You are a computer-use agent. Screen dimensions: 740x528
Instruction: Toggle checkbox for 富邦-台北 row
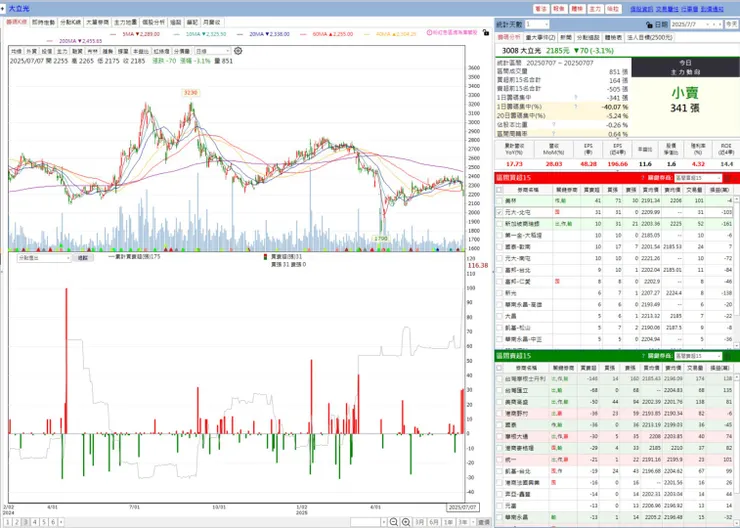499,270
